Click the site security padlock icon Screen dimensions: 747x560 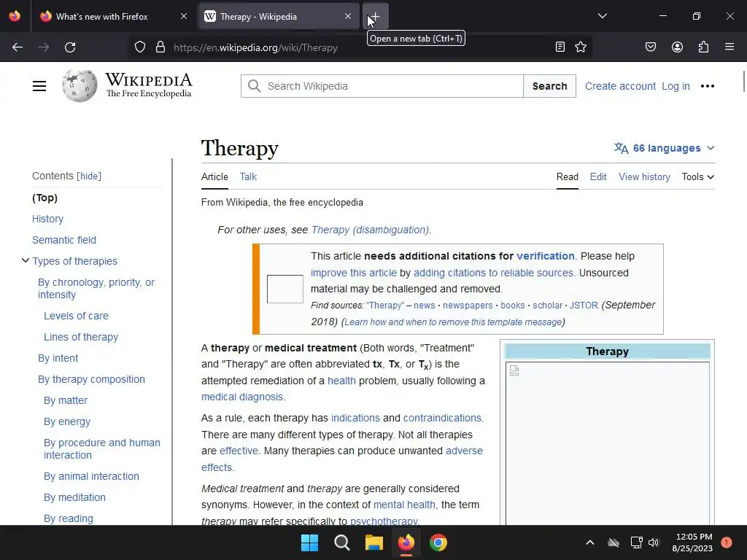point(160,47)
